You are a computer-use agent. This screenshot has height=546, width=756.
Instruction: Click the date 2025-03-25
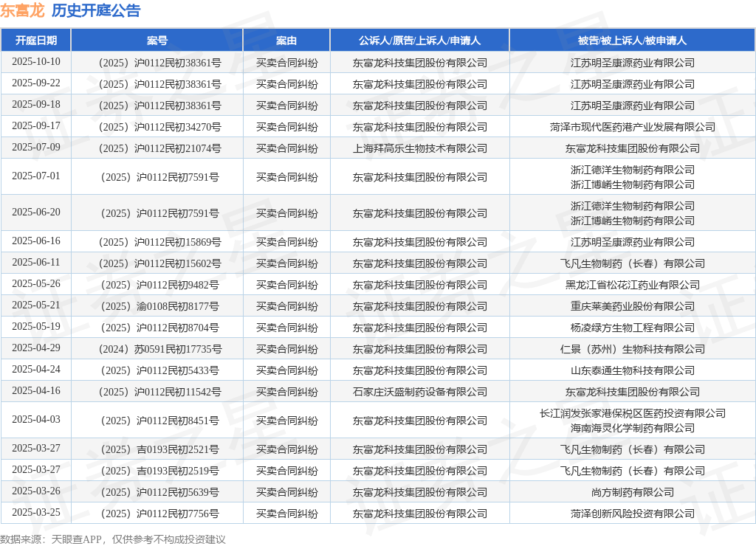[36, 512]
